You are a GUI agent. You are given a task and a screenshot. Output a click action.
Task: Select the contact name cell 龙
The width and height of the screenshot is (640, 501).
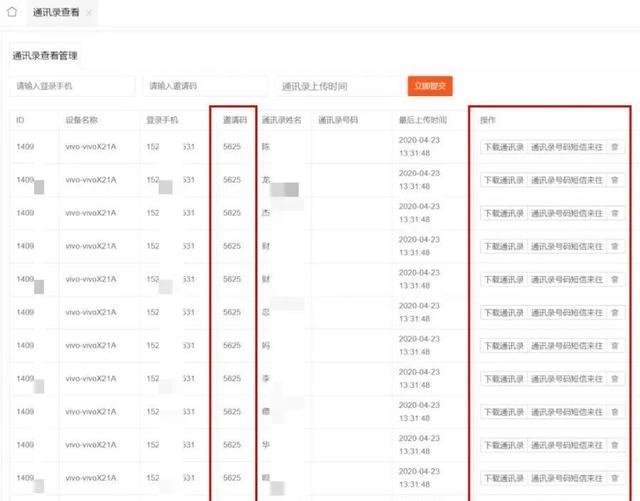tap(266, 180)
